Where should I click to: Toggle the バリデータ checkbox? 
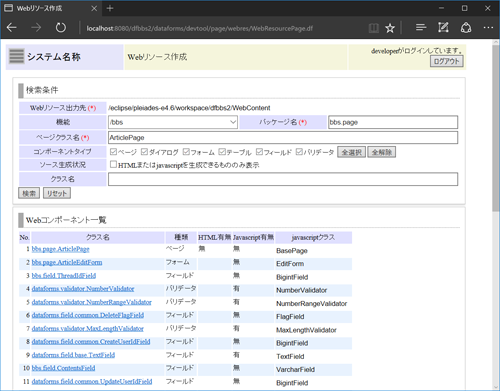click(299, 152)
